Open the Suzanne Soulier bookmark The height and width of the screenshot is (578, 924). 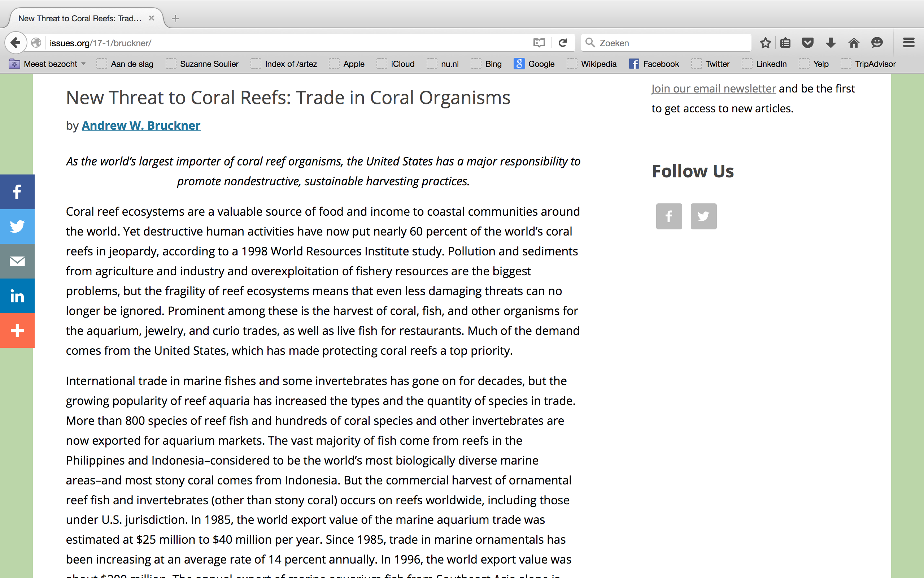(x=202, y=64)
